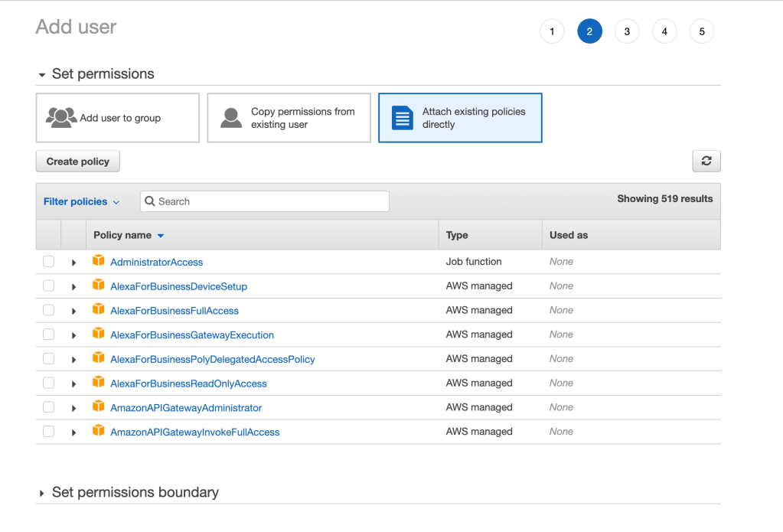Expand the AdministratorAccess policy row
The image size is (783, 532).
click(x=73, y=261)
